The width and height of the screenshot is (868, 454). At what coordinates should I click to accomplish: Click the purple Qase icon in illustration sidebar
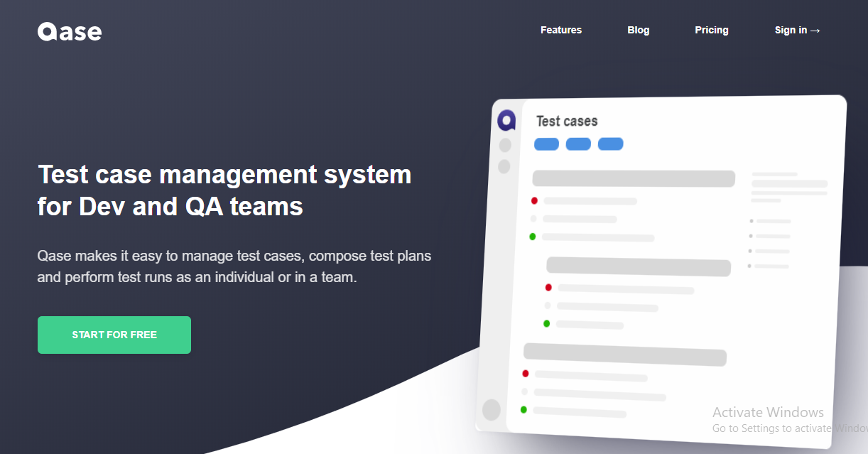point(506,120)
